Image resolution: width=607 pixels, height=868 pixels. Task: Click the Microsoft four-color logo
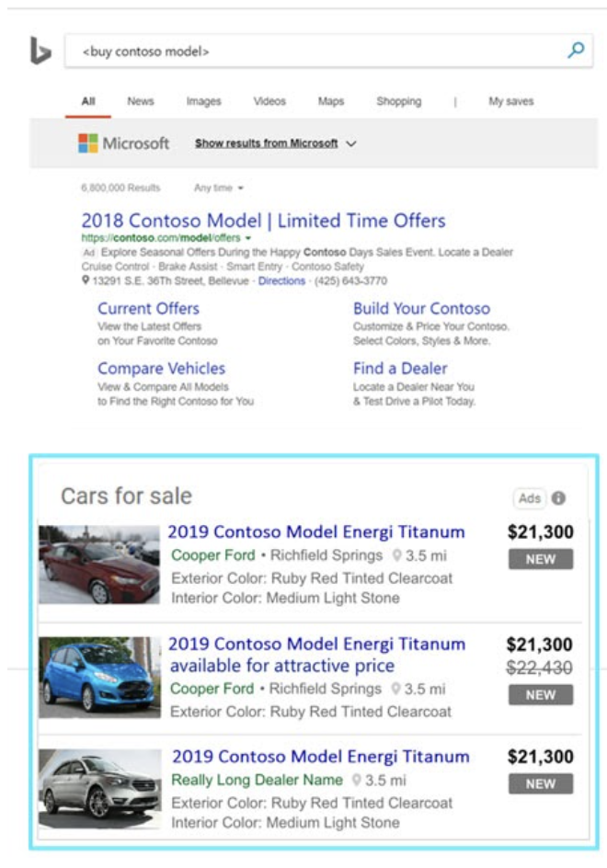coord(88,143)
